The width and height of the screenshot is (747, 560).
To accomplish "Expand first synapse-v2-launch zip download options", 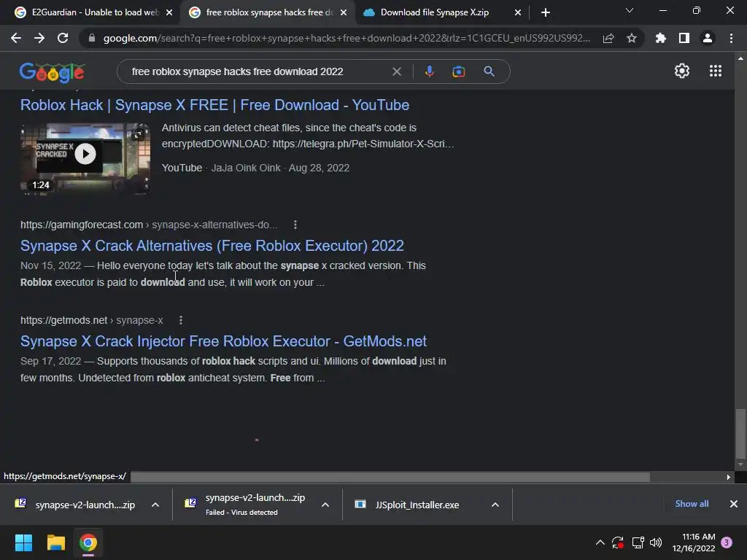I will tap(155, 505).
